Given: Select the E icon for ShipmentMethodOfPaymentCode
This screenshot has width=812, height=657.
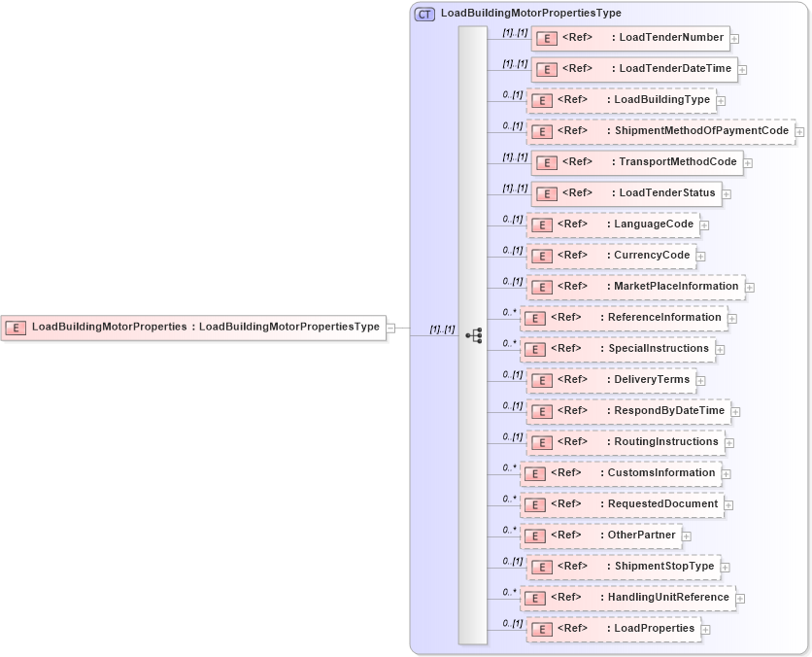Looking at the screenshot, I should click(540, 131).
